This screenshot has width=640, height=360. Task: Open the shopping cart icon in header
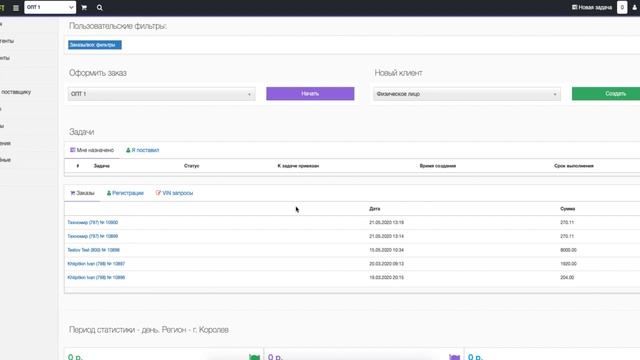(x=84, y=8)
